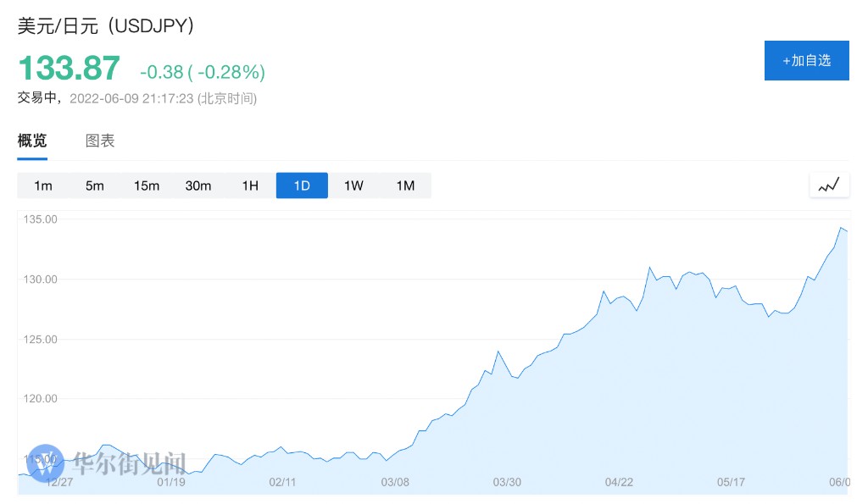868x504 pixels.
Task: Switch chart to 1W interval
Action: coord(353,186)
